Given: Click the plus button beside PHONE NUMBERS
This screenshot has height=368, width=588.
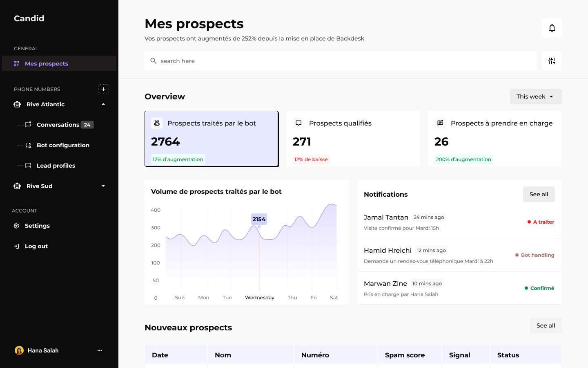Looking at the screenshot, I should click(103, 89).
